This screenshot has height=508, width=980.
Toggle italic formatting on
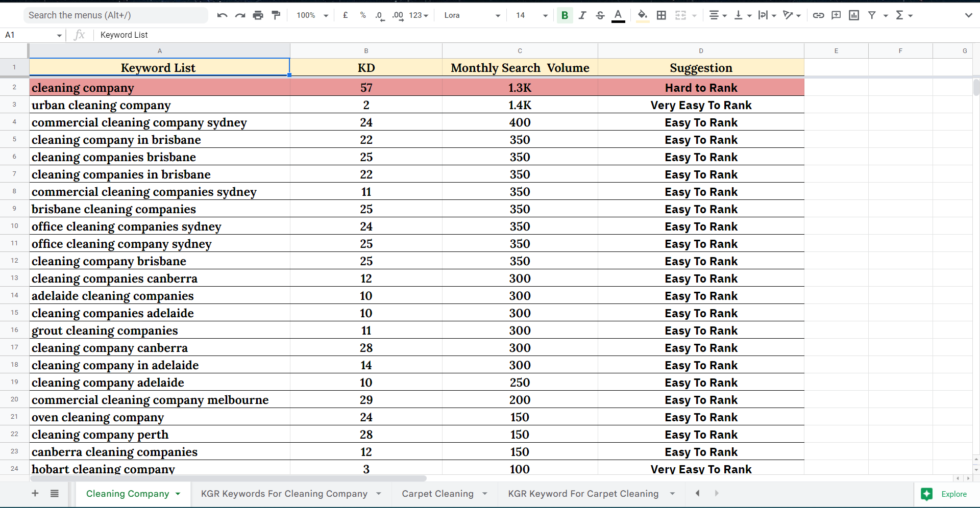click(582, 15)
